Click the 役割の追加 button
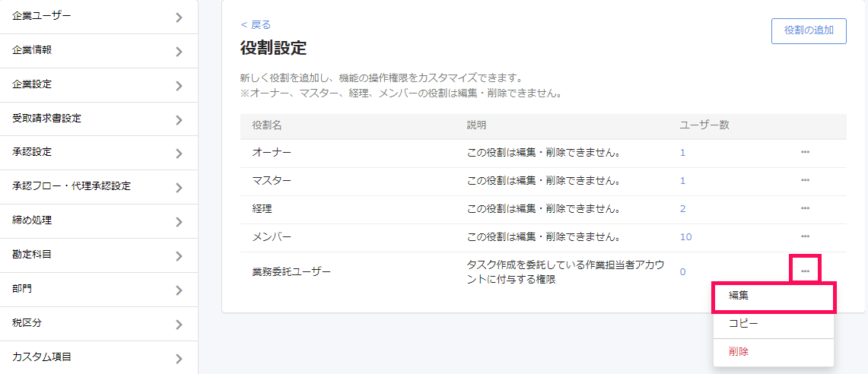This screenshot has height=374, width=868. pyautogui.click(x=808, y=30)
